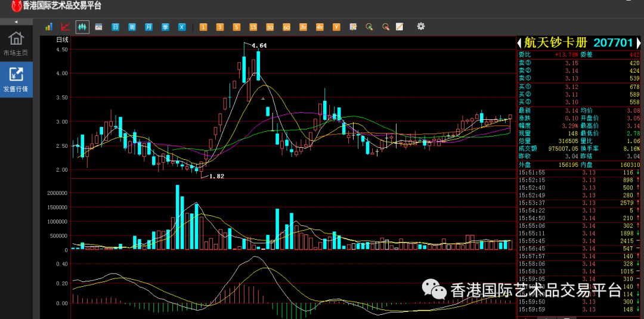Click the blue X period icon
Screen dimensions: 644x319
click(x=182, y=27)
